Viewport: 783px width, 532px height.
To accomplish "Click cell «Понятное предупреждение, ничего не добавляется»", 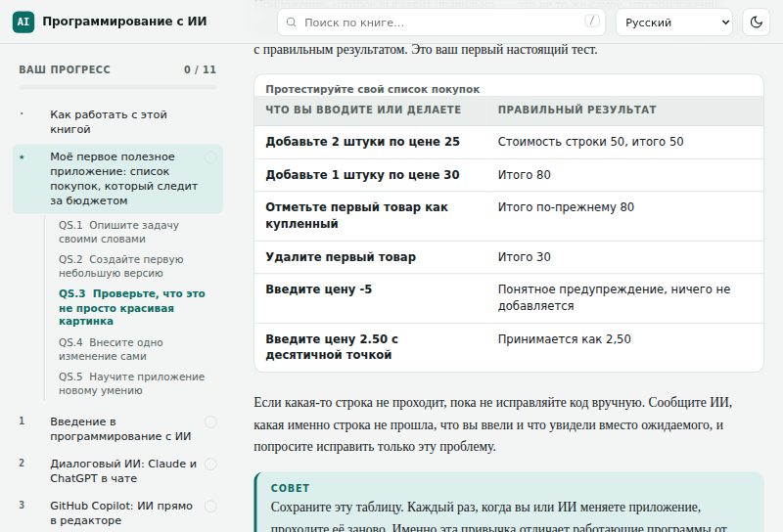I will [625, 298].
